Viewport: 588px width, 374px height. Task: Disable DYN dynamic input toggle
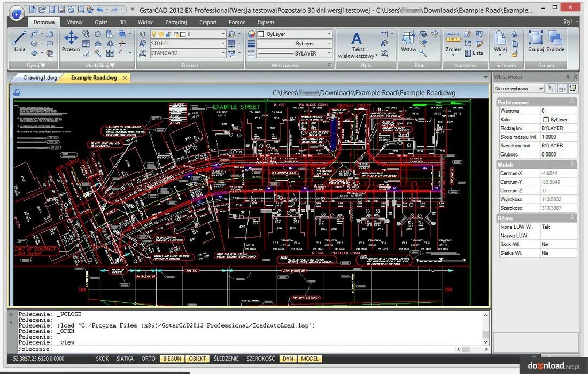[x=288, y=359]
